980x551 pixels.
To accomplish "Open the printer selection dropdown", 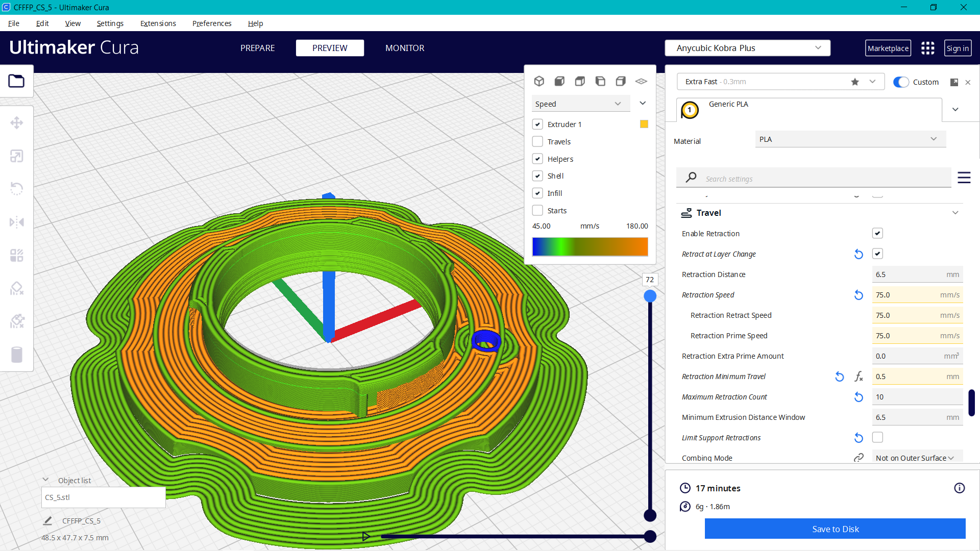I will click(747, 48).
